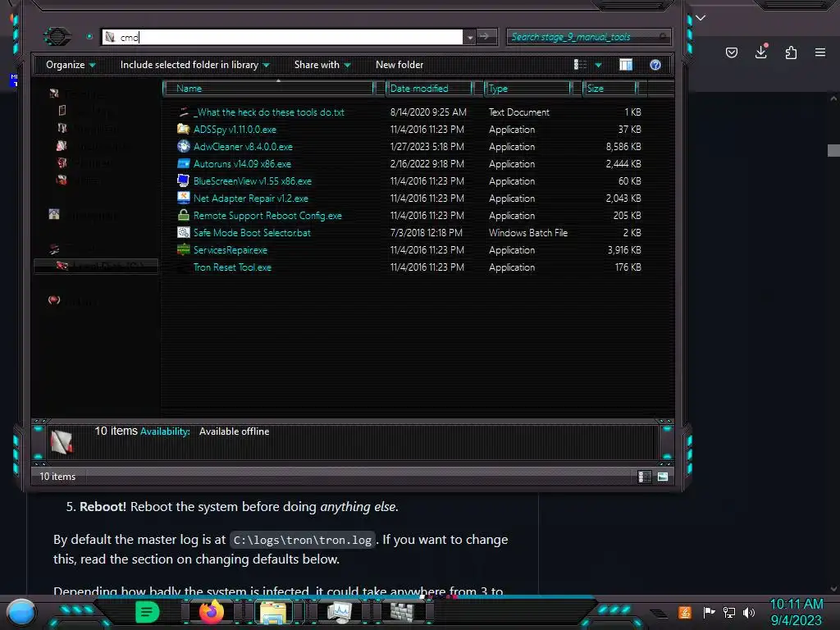The image size is (840, 630).
Task: Expand Firefox tab list chevron
Action: pyautogui.click(x=701, y=18)
